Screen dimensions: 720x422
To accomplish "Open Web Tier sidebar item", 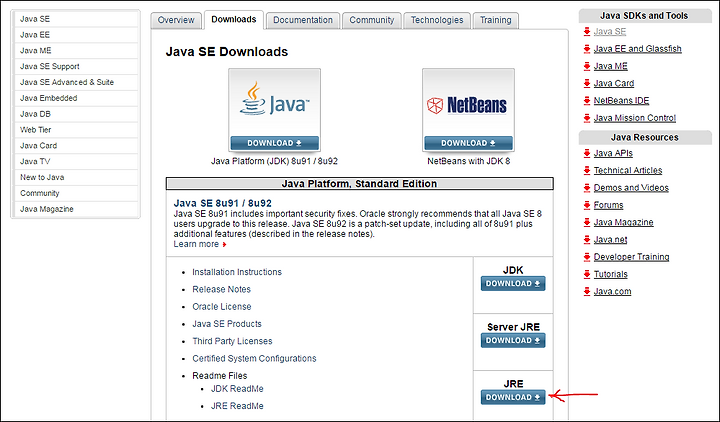I will point(76,130).
